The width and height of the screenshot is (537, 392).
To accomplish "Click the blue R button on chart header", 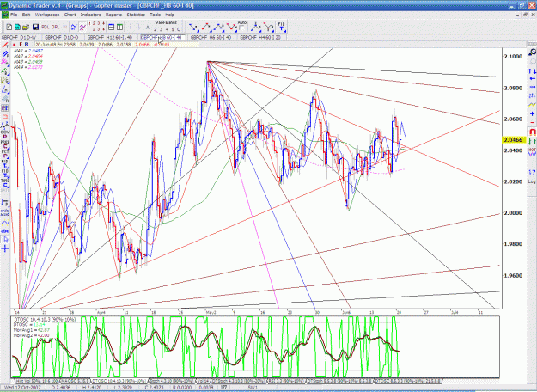I will tap(27, 44).
